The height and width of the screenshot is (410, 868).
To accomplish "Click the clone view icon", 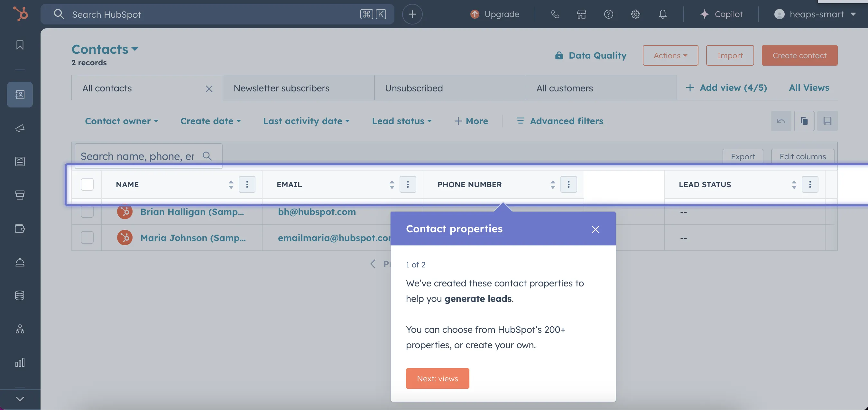I will 804,121.
